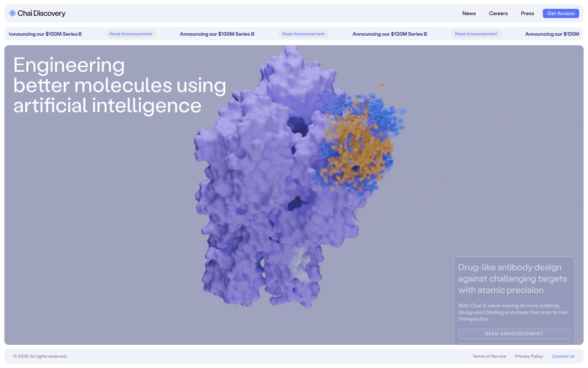The image size is (588, 368).
Task: Click the '© 2026 All rights reserved.' text
Action: point(40,356)
